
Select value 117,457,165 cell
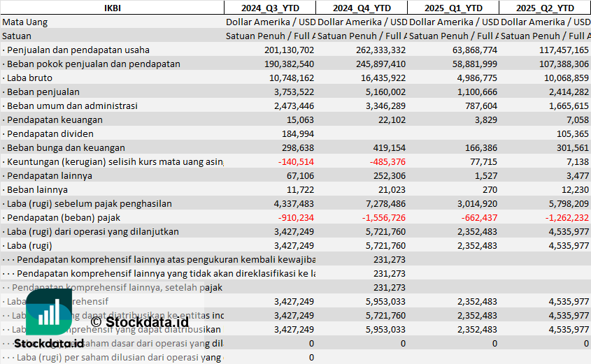click(564, 50)
